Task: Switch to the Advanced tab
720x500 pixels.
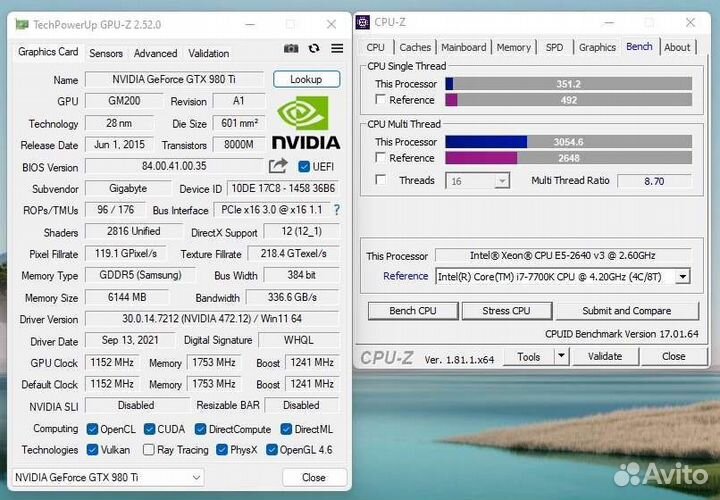Action: tap(155, 53)
